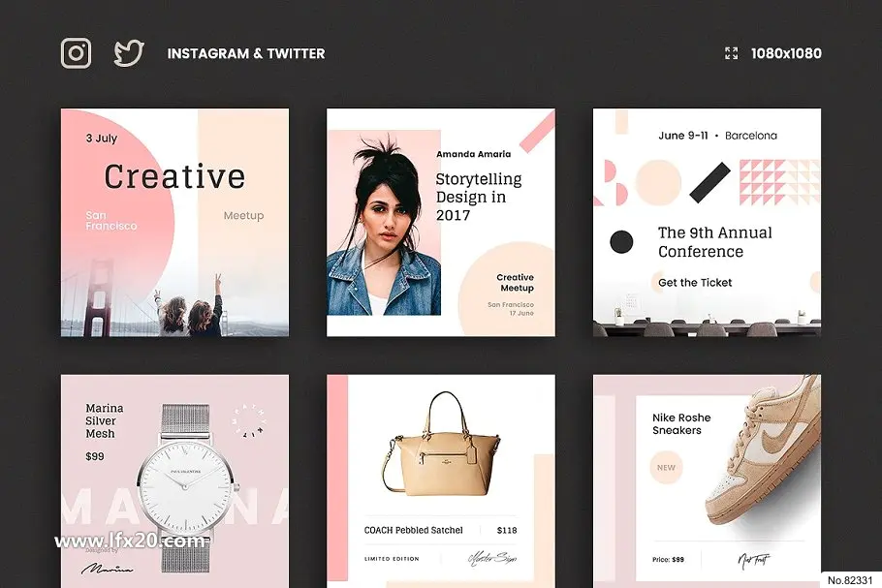Click the "Nike Roshe Sneakers" product name
The height and width of the screenshot is (588, 882).
681,424
